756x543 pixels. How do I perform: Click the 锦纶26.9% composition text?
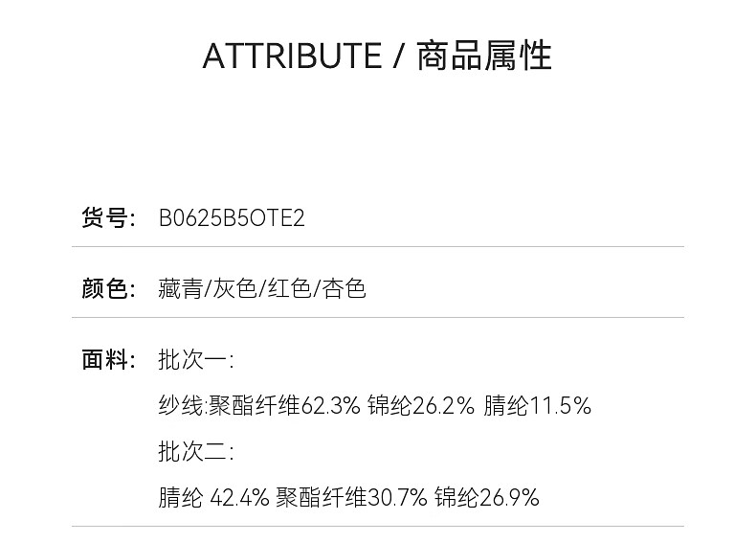(487, 498)
